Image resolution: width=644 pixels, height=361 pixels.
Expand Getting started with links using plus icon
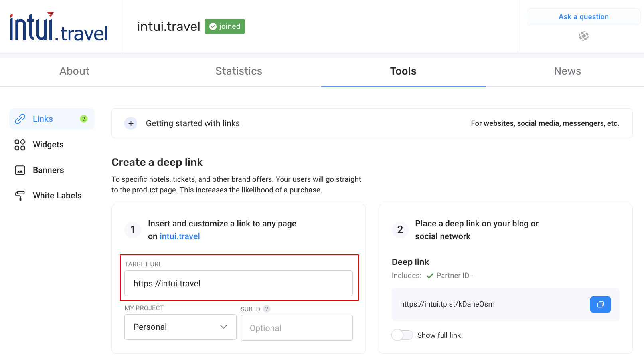point(131,123)
